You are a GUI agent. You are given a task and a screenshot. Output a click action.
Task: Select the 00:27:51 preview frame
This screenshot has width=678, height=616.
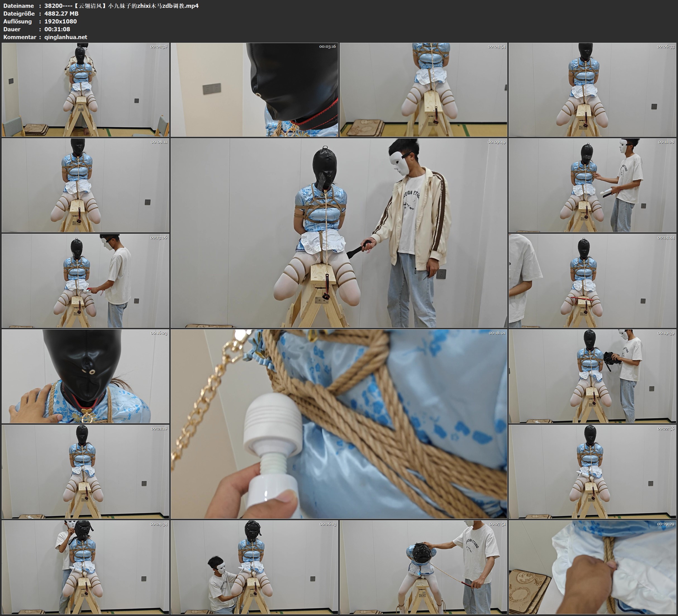(x=424, y=567)
